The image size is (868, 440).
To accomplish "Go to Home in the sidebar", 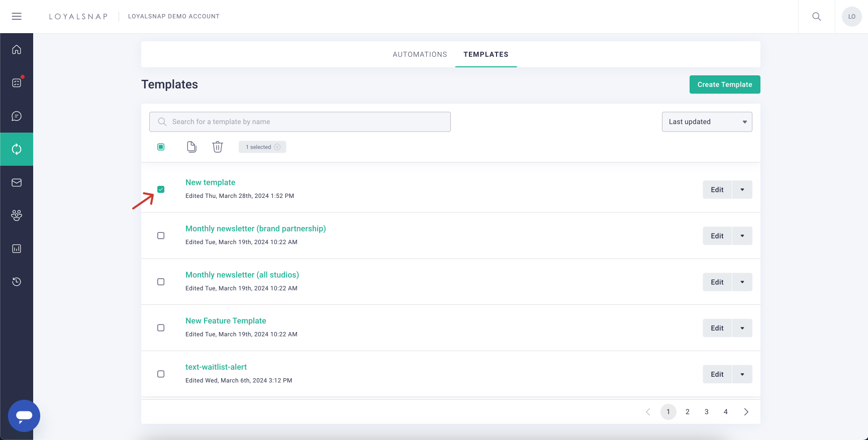I will (17, 49).
